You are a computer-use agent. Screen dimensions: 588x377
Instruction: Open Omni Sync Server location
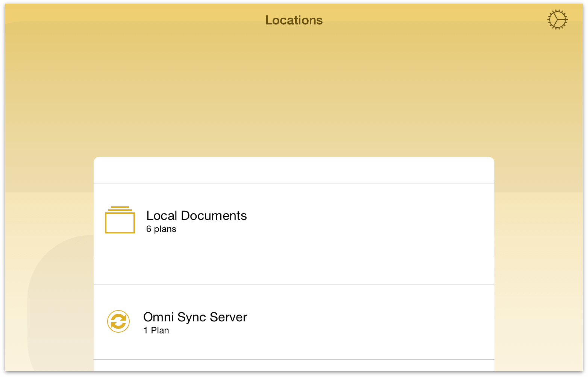294,322
